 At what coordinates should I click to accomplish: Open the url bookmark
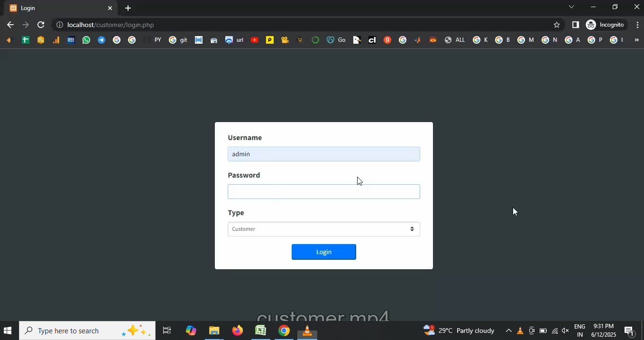tap(234, 40)
